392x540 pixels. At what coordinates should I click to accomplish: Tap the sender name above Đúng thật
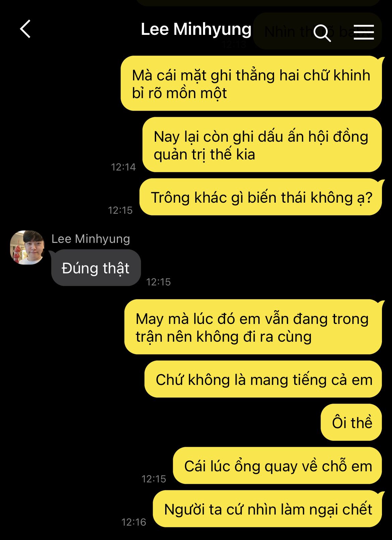[90, 239]
